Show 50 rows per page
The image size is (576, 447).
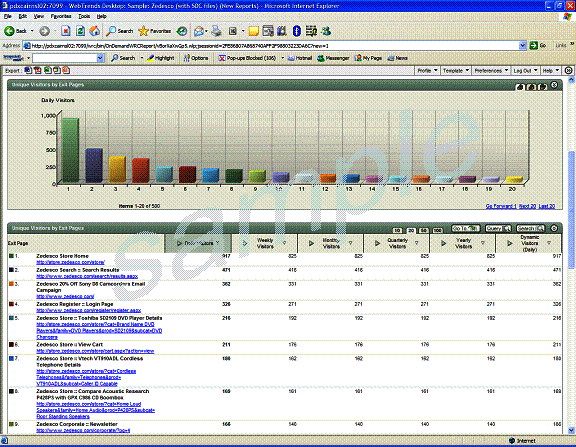click(x=424, y=230)
